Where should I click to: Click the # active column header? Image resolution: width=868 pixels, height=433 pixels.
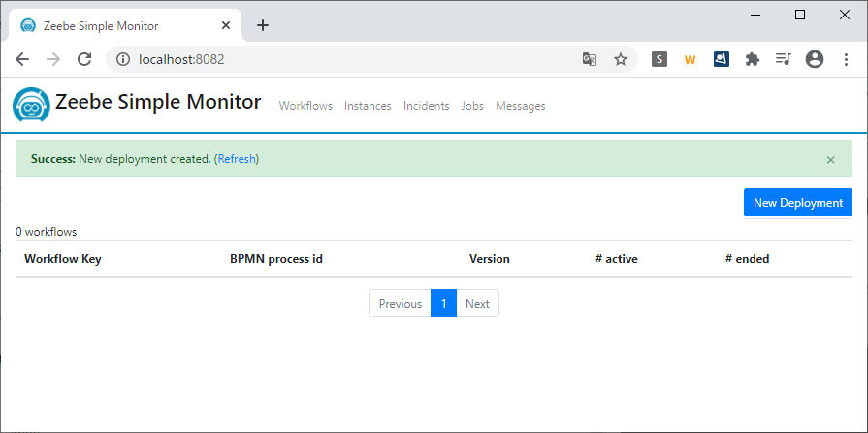click(616, 259)
